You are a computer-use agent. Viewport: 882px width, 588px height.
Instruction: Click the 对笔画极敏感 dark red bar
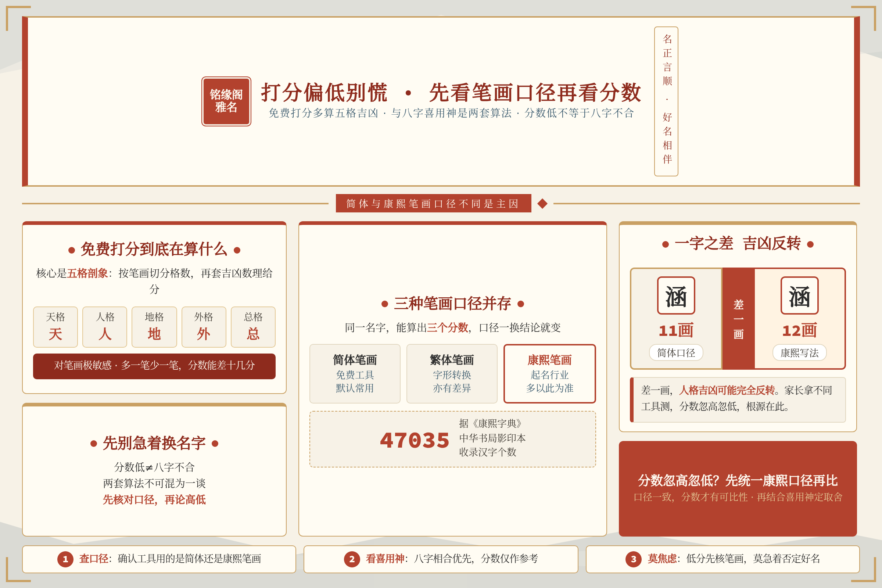(x=154, y=366)
